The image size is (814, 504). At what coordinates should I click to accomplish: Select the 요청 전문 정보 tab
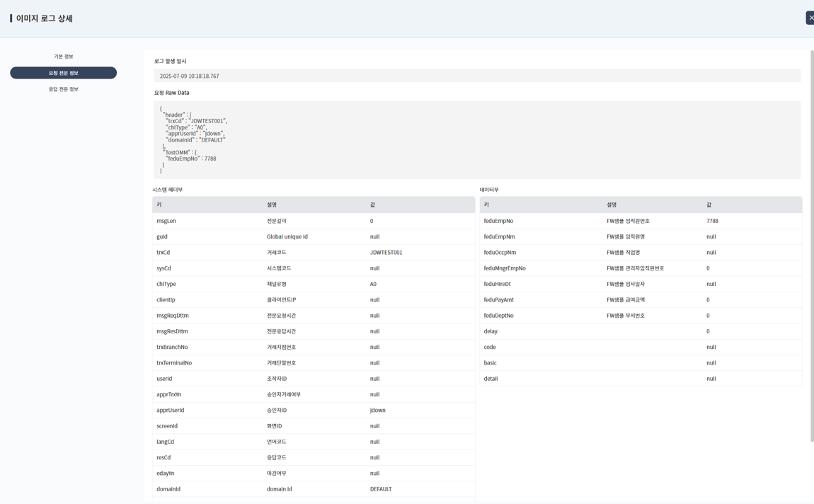pyautogui.click(x=63, y=73)
